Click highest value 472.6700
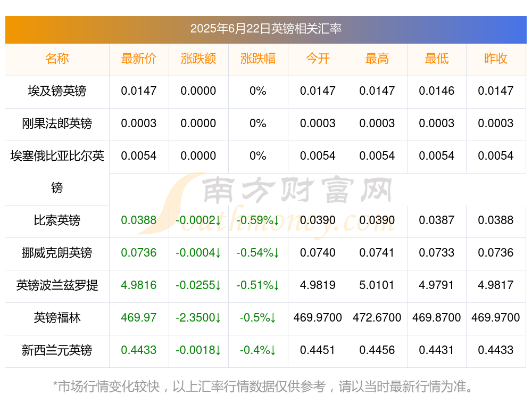The height and width of the screenshot is (403, 532). [377, 318]
